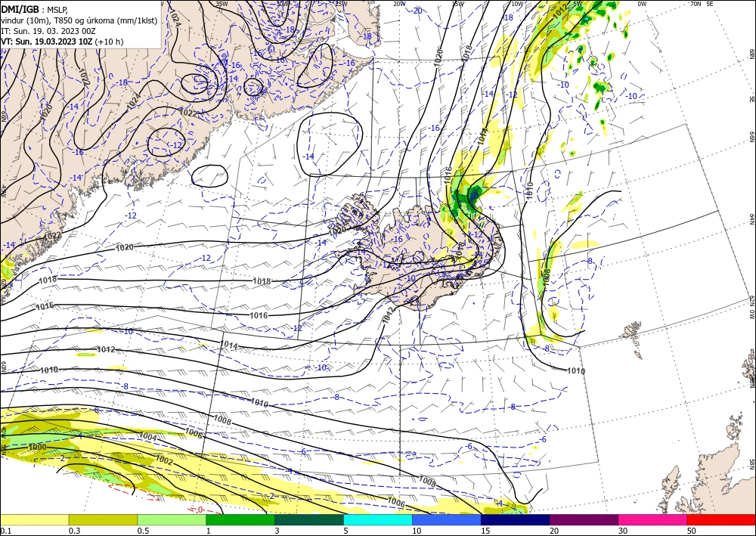
Task: Click the '30' legend scale label
Action: (623, 531)
